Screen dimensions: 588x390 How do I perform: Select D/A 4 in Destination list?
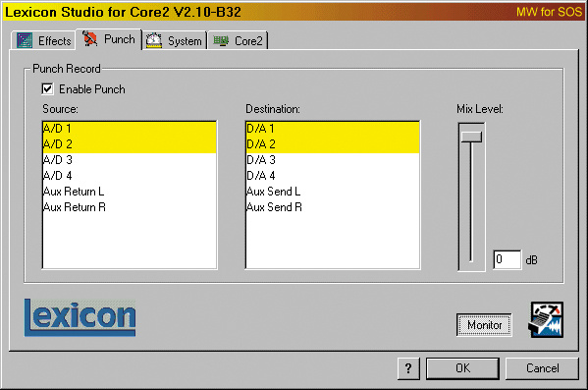pyautogui.click(x=333, y=176)
